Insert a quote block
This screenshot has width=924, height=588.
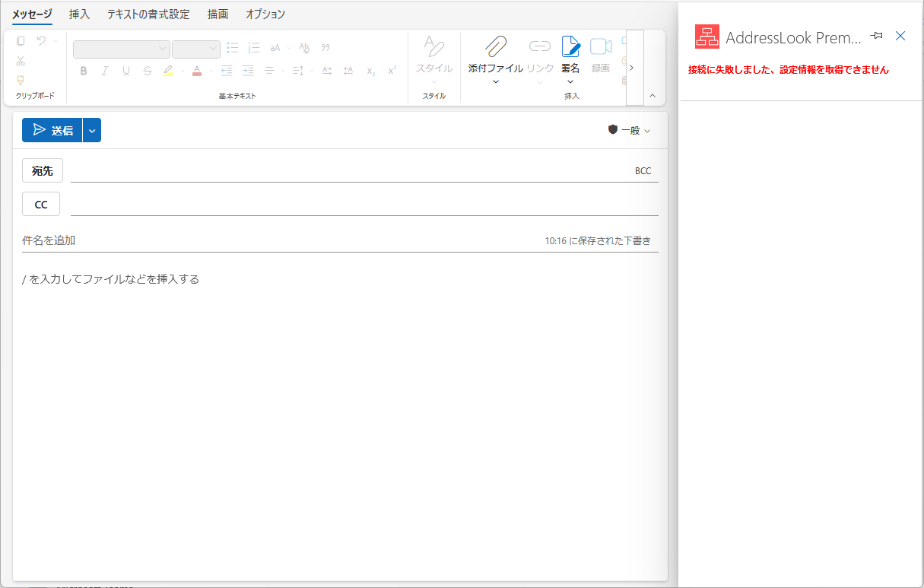[x=325, y=48]
